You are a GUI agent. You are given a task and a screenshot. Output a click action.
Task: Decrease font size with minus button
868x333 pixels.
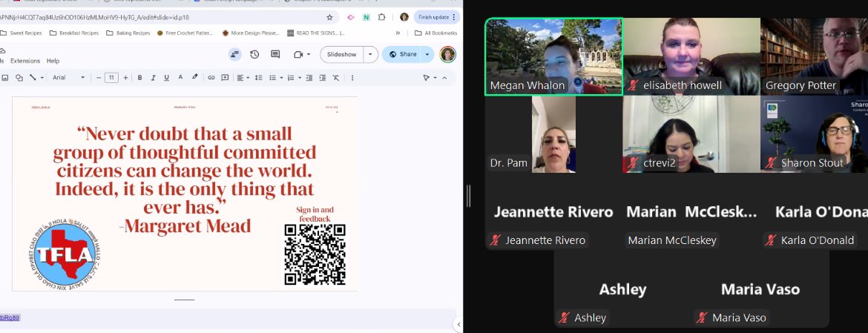click(x=99, y=78)
